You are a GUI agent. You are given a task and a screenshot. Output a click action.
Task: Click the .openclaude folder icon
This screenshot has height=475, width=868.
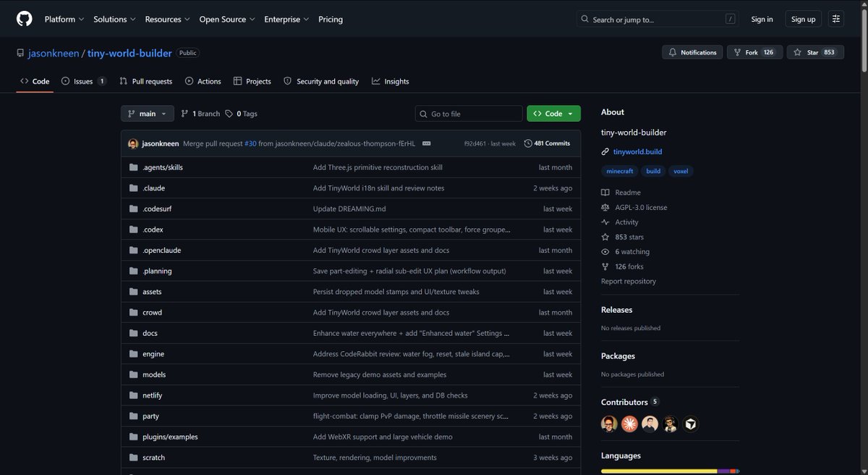pos(133,251)
